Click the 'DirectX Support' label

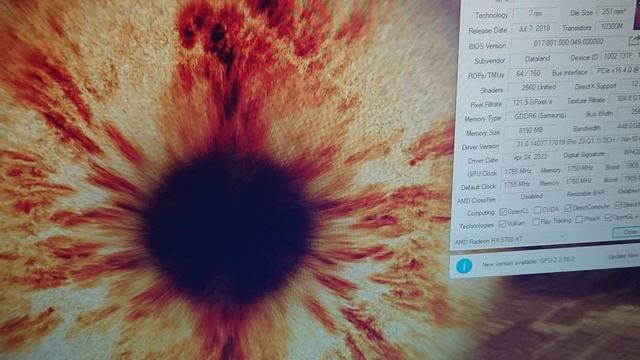[595, 87]
